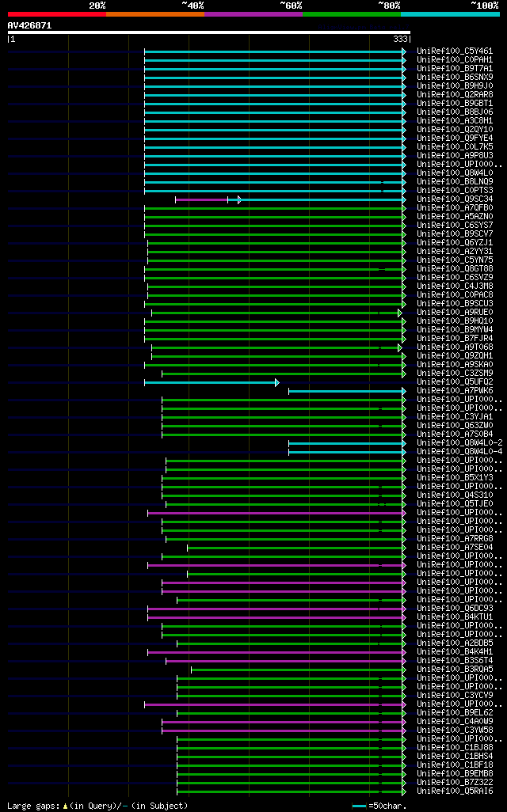Click the UniRef100_C5YN75 entry
Viewport: 507px width, 812px height.
455,260
